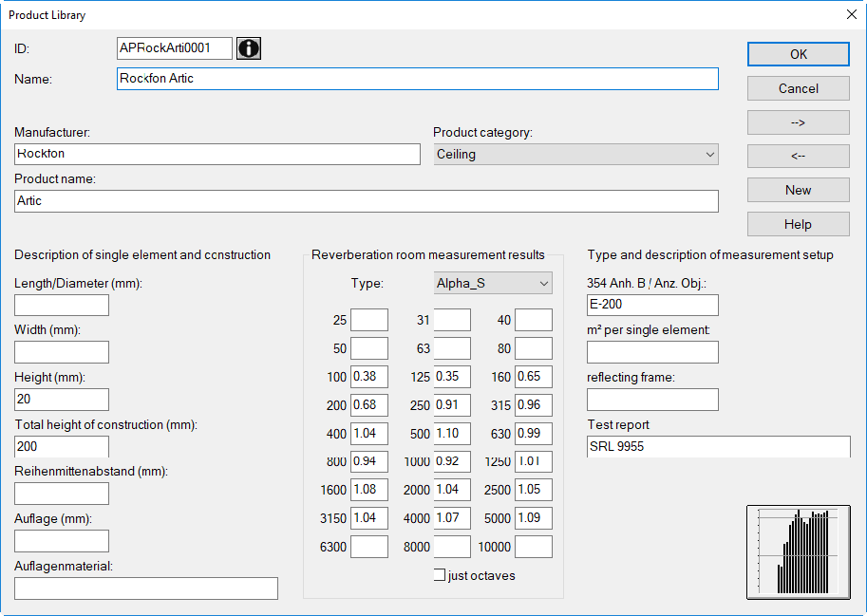Select the 800 Hz field showing 0.94

(x=369, y=461)
